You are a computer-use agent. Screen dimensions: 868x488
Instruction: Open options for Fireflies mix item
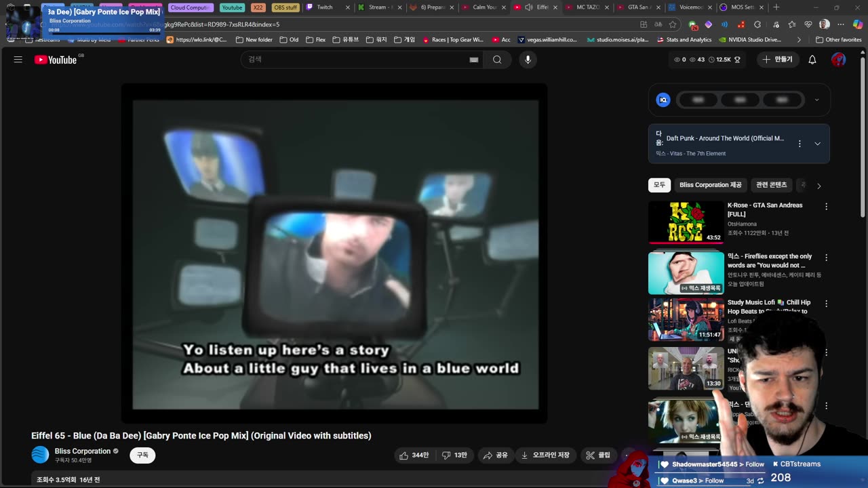click(x=826, y=258)
